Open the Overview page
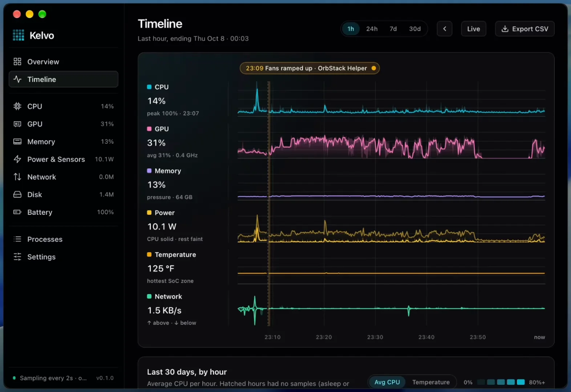Screen dimensions: 571x392 [64, 62]
